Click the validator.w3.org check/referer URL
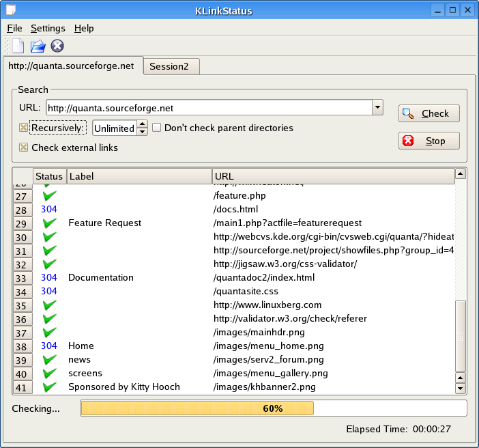479x448 pixels. tap(290, 319)
